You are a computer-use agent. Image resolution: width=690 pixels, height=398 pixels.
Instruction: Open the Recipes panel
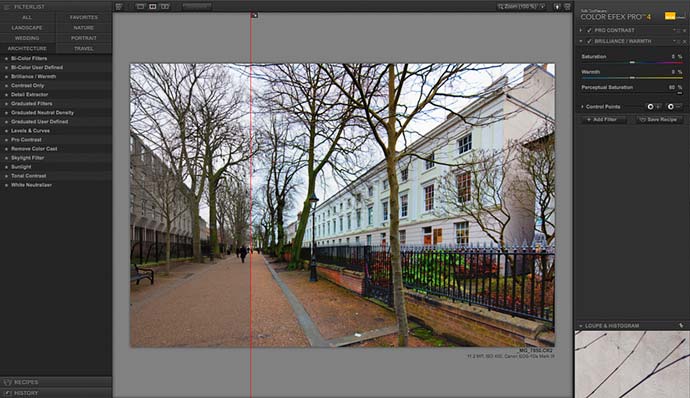(56, 382)
